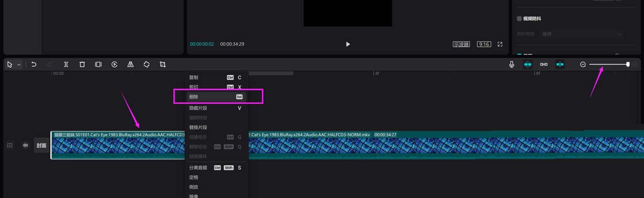This screenshot has height=198, width=644.
Task: Click the reverse playback toolbar icon
Action: pos(114,64)
